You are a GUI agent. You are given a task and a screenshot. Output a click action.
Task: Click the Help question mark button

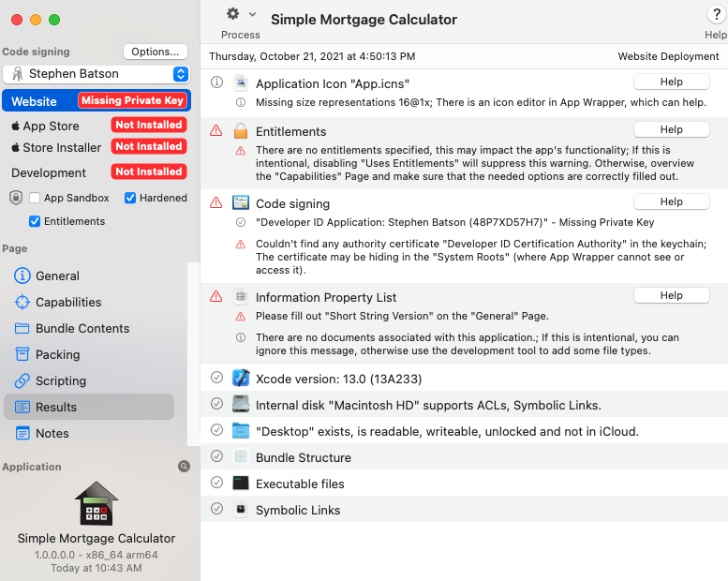click(x=717, y=14)
